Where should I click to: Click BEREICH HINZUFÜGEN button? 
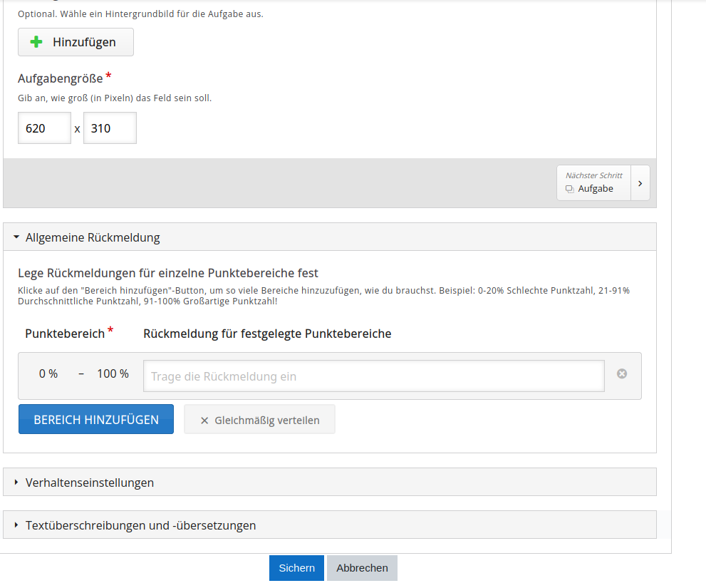96,419
